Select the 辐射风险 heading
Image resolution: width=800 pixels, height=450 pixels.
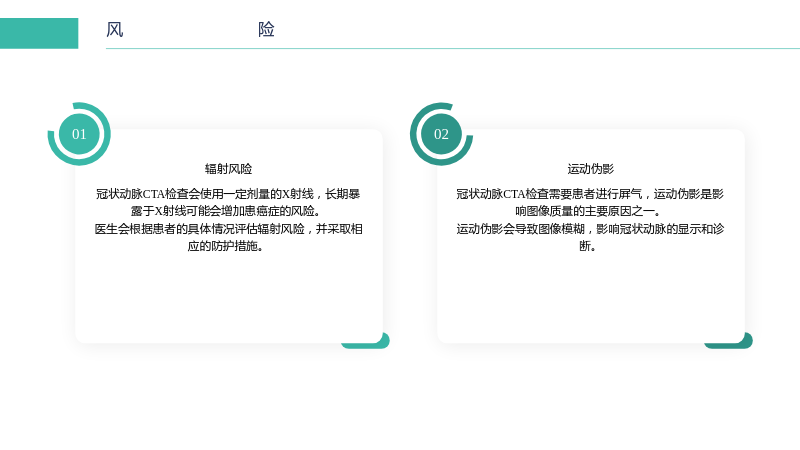pyautogui.click(x=229, y=169)
